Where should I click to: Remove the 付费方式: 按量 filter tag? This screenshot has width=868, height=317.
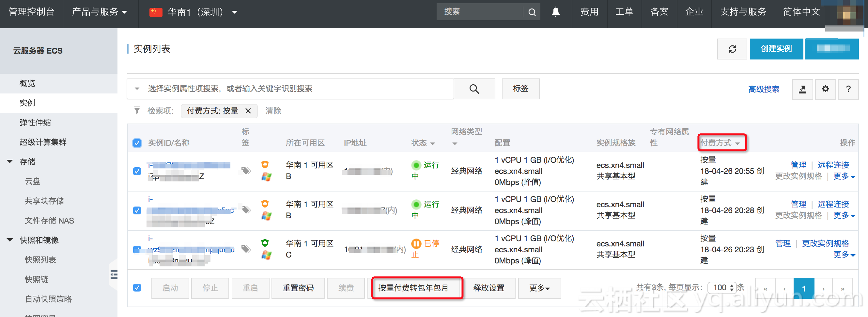click(248, 111)
